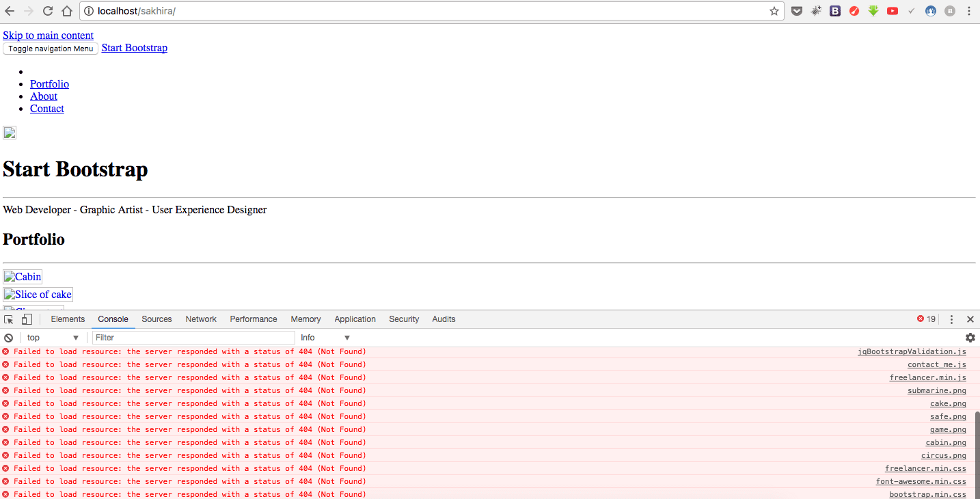Click the Portfolio navigation link
The width and height of the screenshot is (980, 499).
click(x=49, y=84)
